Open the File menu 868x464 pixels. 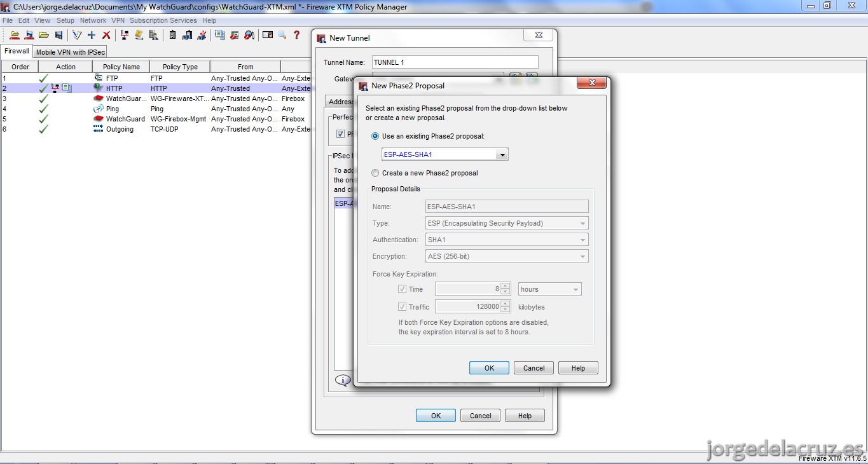(x=8, y=20)
